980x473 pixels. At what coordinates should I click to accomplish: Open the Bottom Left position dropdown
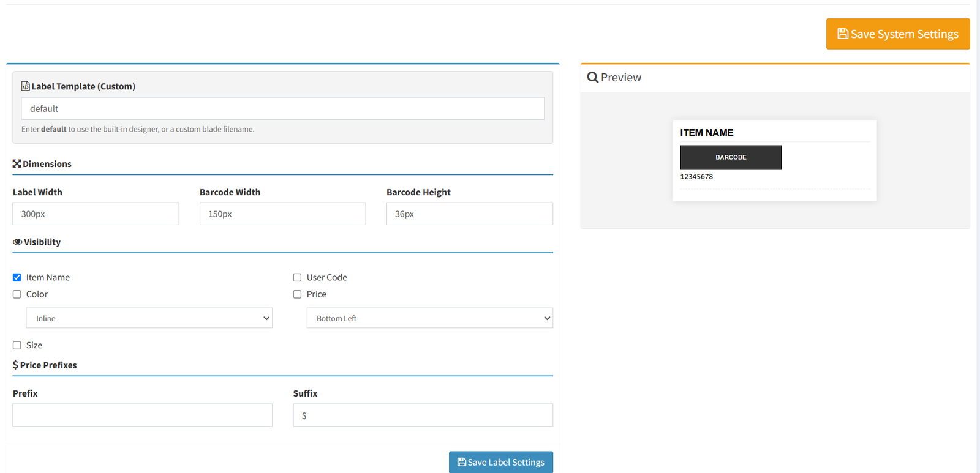[430, 318]
